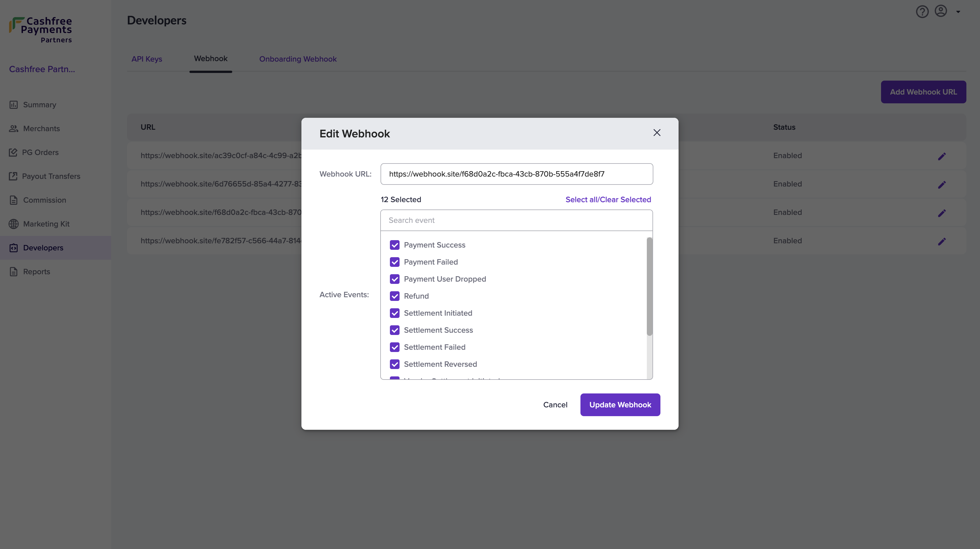This screenshot has height=549, width=980.
Task: Click the events list scrollbar
Action: [x=649, y=286]
